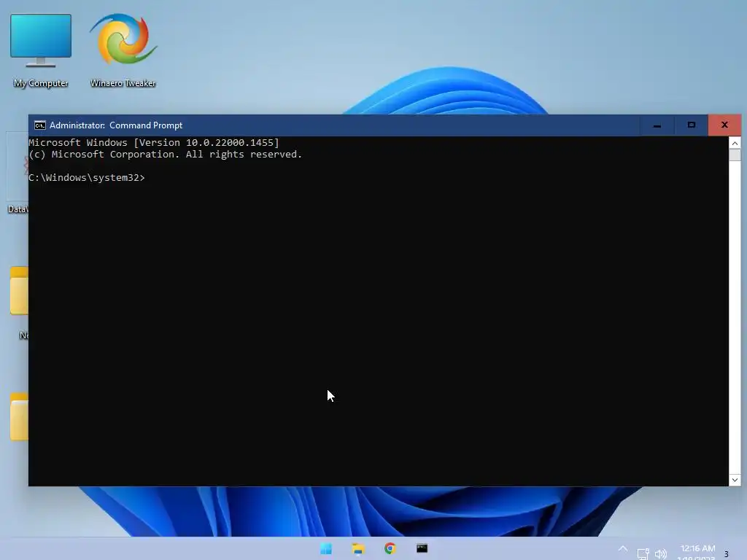Click the console scrollbar thumb
Image resolution: width=747 pixels, height=560 pixels.
735,155
